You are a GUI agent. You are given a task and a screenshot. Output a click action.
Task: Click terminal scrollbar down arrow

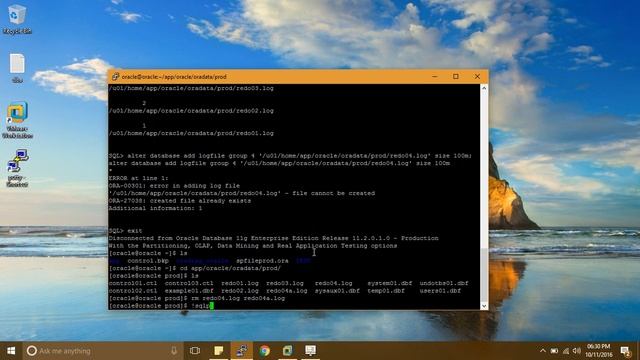[484, 306]
